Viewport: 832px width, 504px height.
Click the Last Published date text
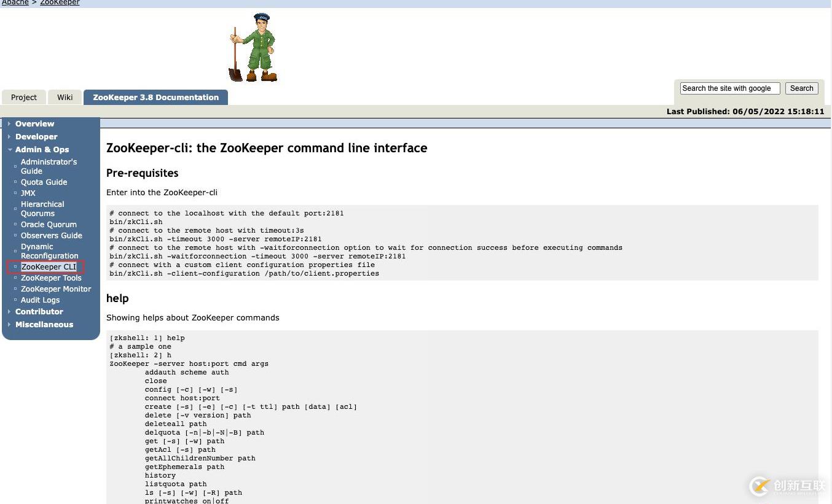745,112
